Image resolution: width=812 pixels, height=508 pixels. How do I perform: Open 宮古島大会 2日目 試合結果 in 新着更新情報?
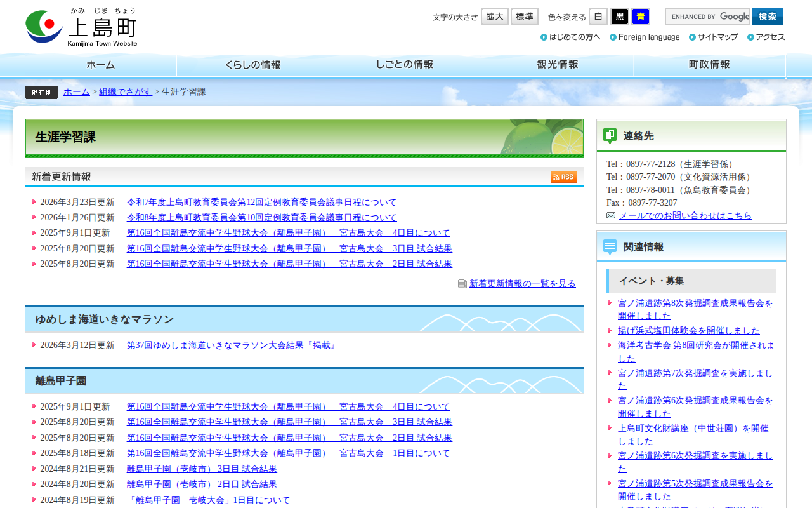pyautogui.click(x=289, y=264)
